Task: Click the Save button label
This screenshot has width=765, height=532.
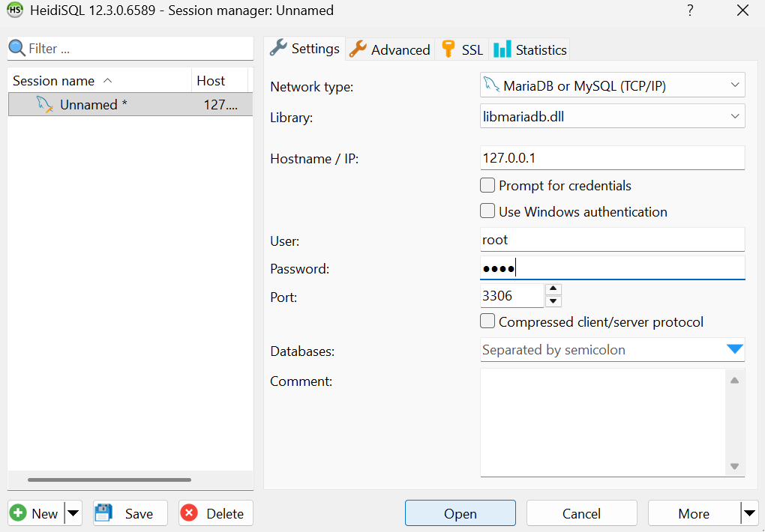Action: point(139,513)
